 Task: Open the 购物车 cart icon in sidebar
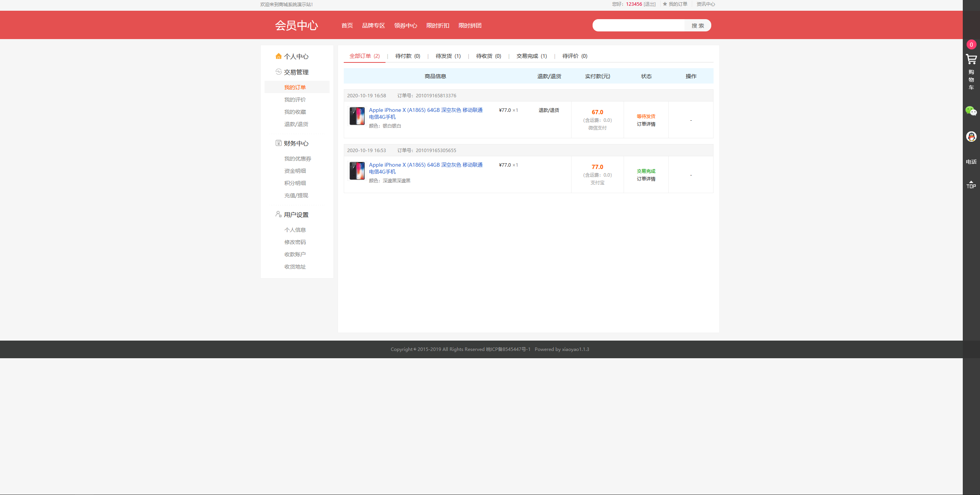(x=971, y=59)
